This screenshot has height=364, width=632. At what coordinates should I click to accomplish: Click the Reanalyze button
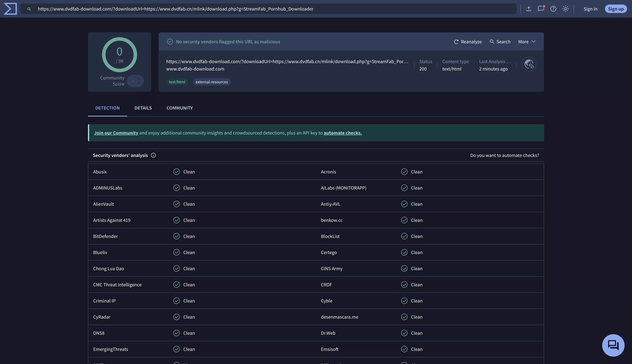pyautogui.click(x=468, y=42)
